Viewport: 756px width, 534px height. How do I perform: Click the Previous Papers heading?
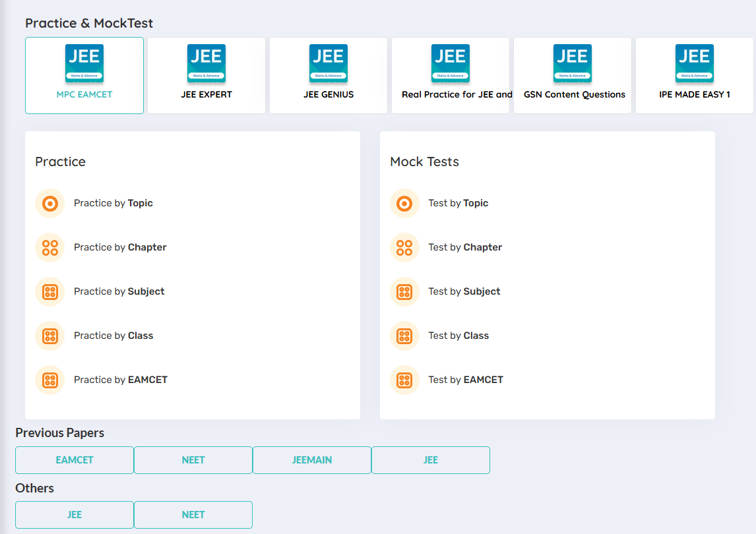[x=60, y=432]
